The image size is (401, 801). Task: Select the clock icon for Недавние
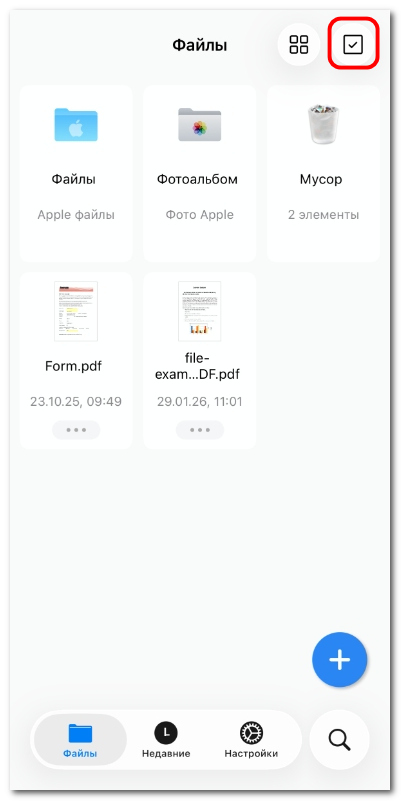coord(166,733)
